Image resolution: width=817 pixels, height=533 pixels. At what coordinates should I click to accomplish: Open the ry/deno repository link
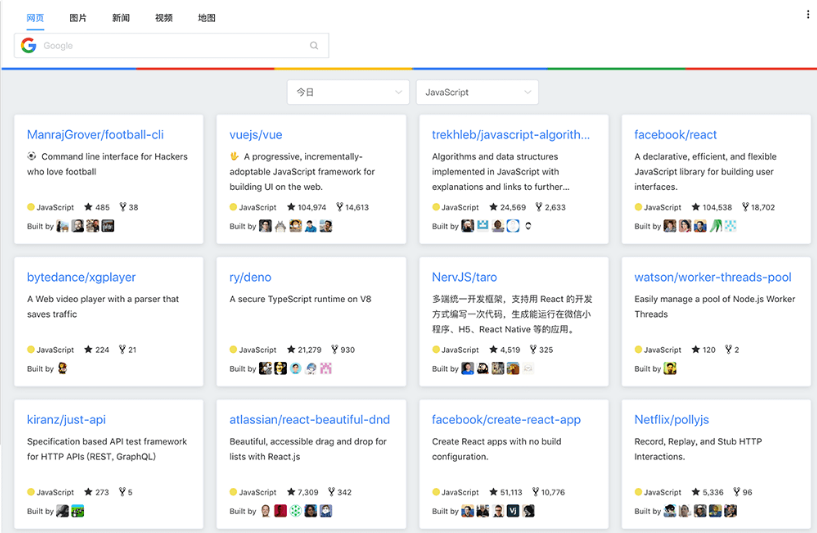coord(250,277)
